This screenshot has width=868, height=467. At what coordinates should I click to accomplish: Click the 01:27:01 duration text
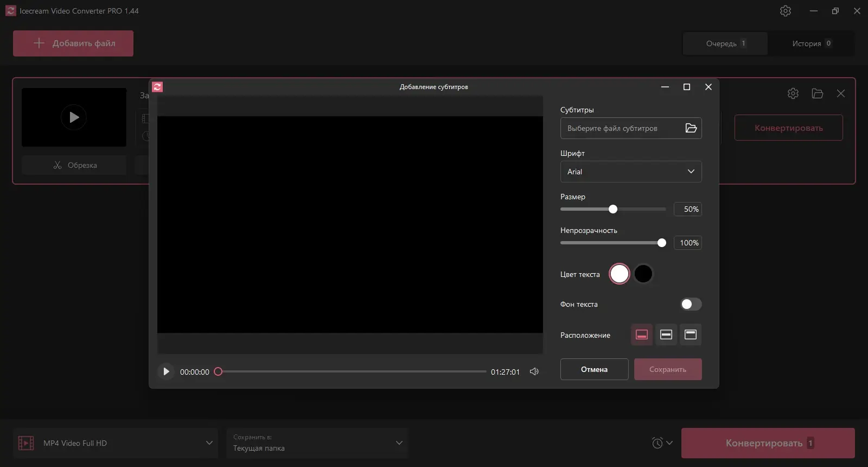pos(505,372)
